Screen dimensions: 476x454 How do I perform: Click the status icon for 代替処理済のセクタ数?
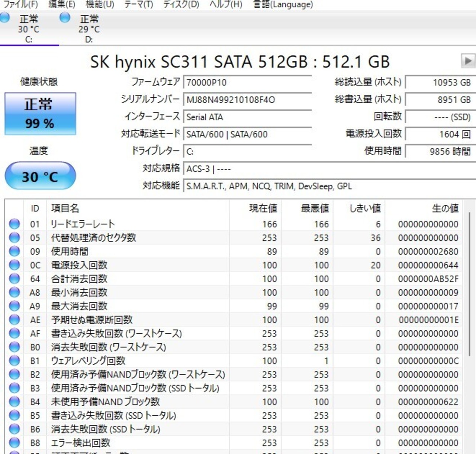coord(14,237)
